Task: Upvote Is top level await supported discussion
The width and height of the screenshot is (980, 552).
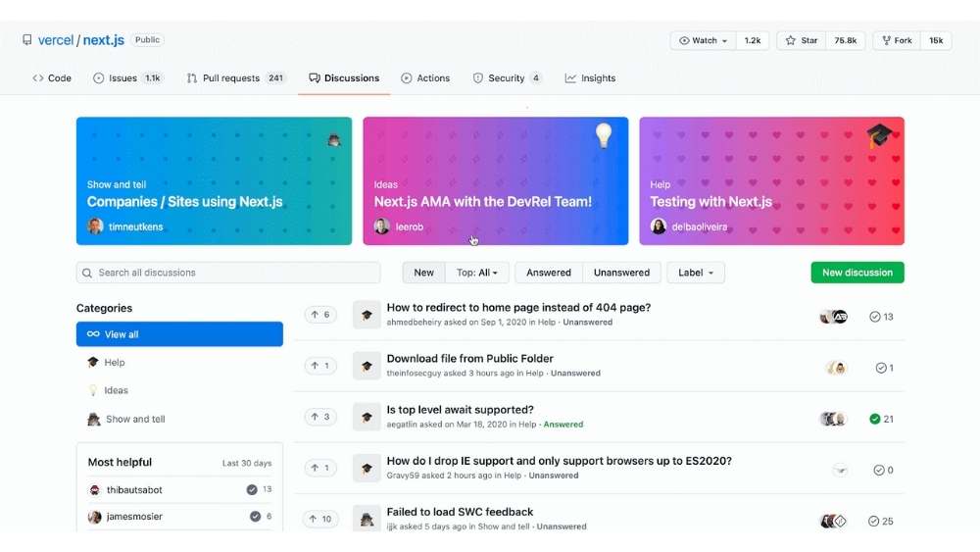Action: 320,417
